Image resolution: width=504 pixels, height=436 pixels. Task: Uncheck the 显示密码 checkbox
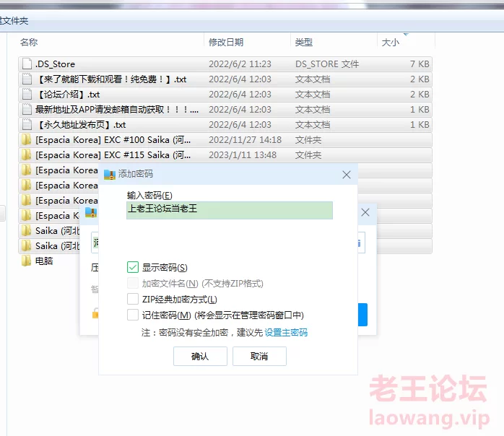point(133,268)
